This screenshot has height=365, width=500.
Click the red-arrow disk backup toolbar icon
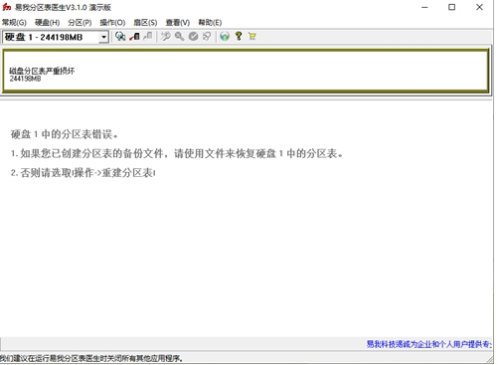pyautogui.click(x=134, y=36)
